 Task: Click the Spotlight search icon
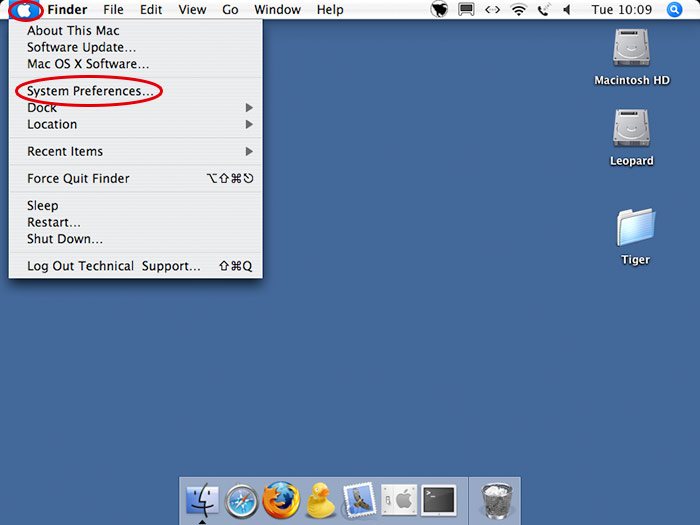pos(674,9)
